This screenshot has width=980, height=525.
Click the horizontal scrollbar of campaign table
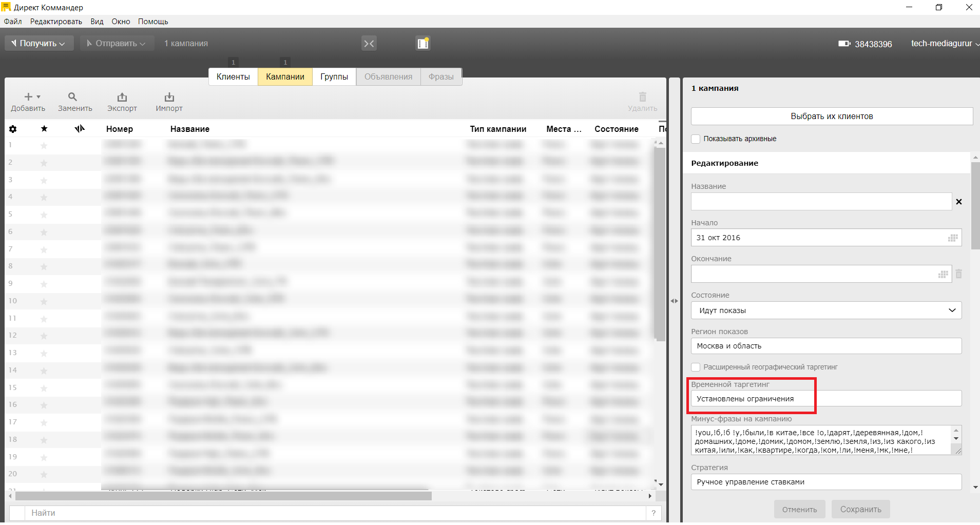click(223, 496)
